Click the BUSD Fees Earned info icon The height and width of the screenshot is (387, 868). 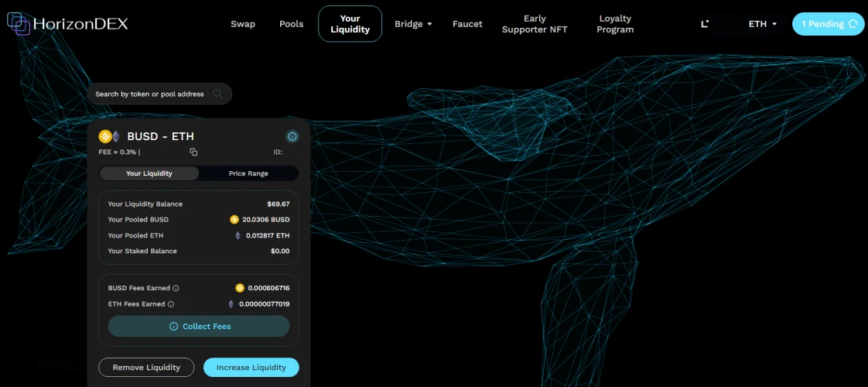[176, 288]
